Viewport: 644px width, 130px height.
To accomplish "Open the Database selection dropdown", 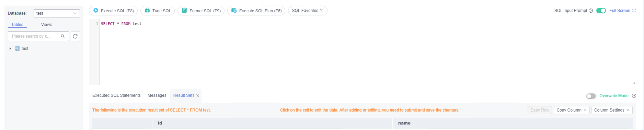I will coord(57,13).
